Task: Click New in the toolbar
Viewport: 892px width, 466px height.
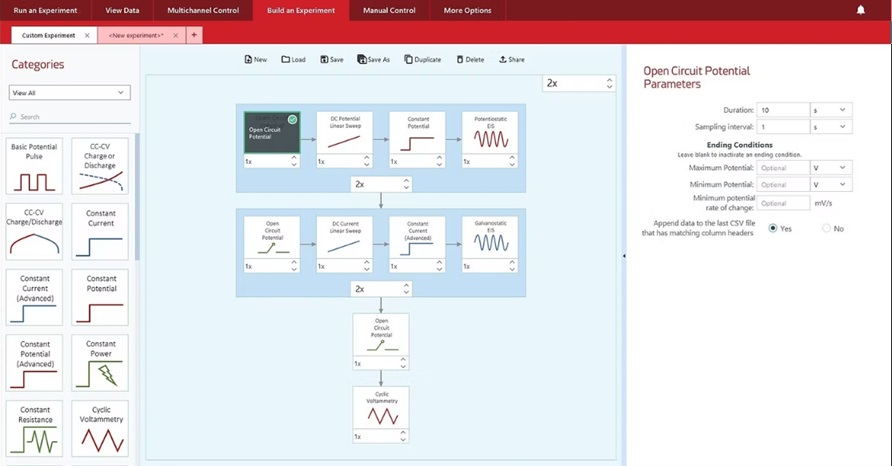Action: [255, 59]
